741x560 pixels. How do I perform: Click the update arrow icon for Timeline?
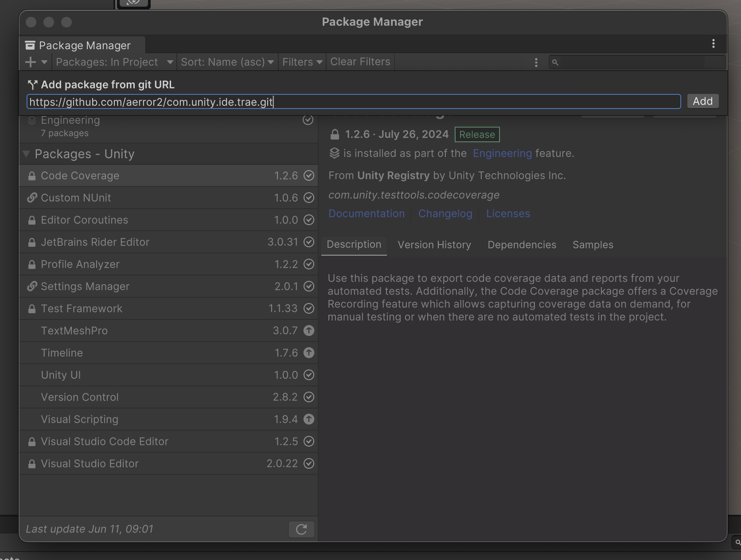309,353
